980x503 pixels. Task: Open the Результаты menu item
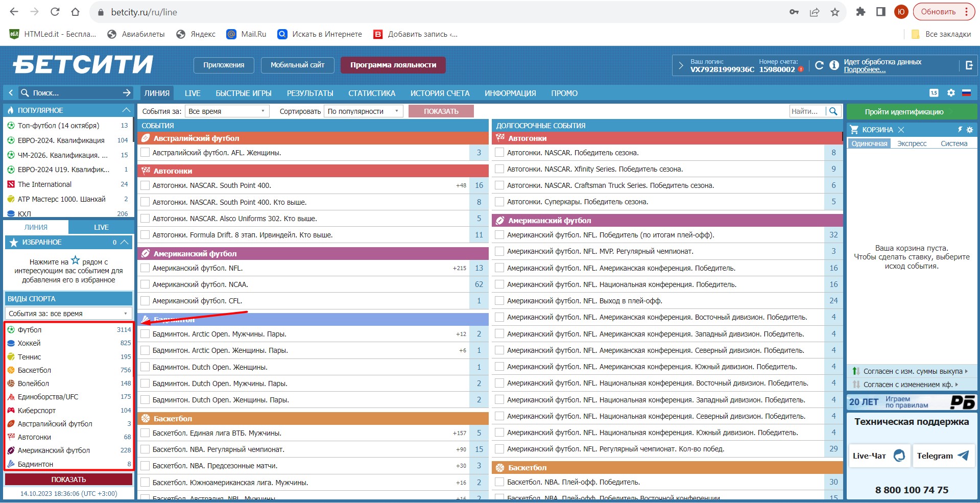[309, 93]
